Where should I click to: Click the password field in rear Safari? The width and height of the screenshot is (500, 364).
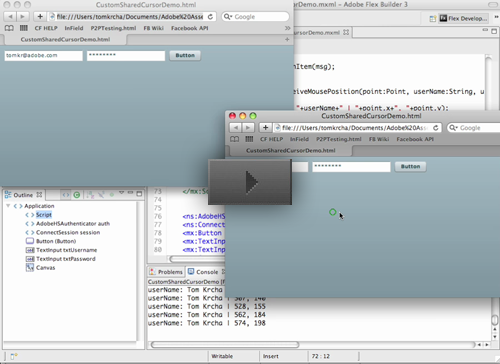coord(126,56)
